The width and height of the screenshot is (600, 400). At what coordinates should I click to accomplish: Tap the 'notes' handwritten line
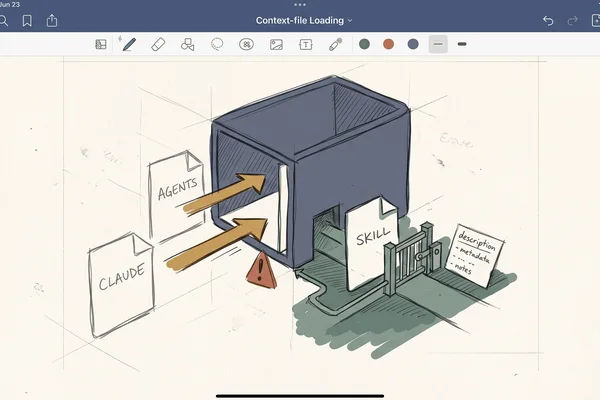(462, 268)
